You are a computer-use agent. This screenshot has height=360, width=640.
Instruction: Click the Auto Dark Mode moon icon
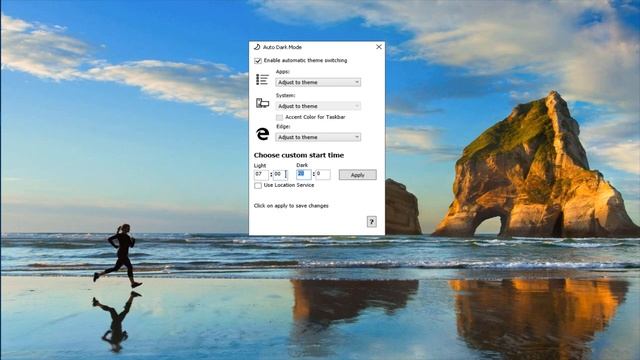point(257,47)
